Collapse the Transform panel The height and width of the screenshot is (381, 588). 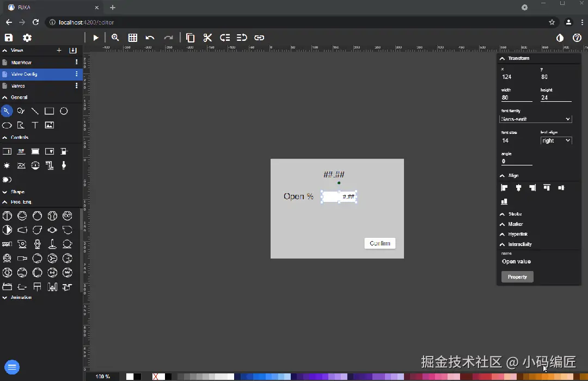click(x=502, y=58)
